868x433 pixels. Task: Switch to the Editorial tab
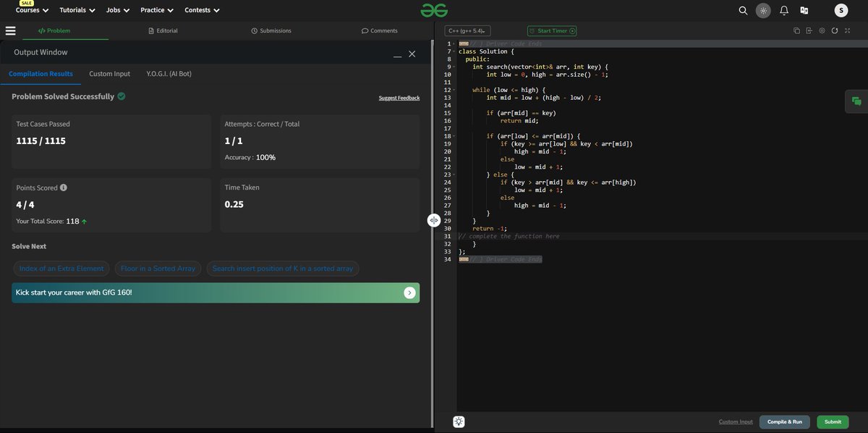point(163,30)
